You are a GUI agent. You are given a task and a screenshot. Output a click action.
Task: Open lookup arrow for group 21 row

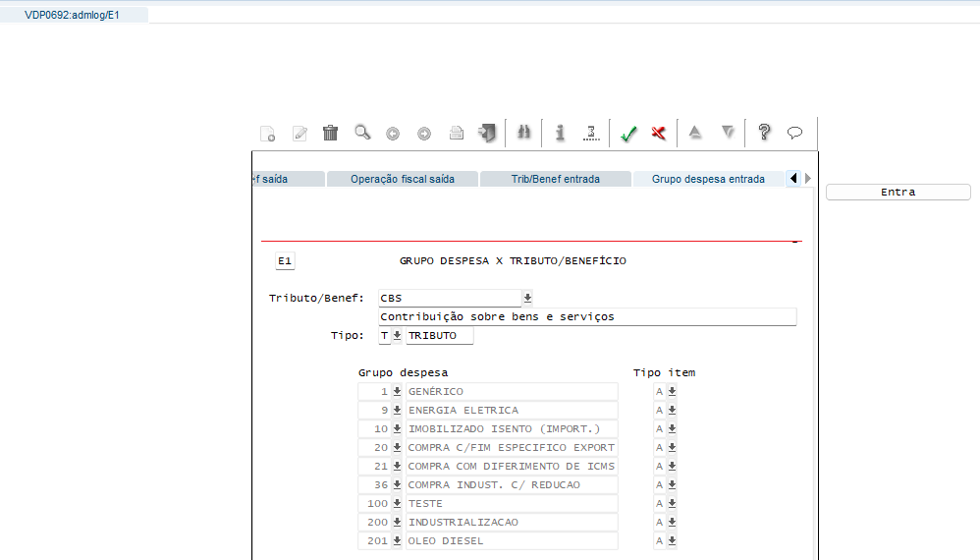(397, 467)
